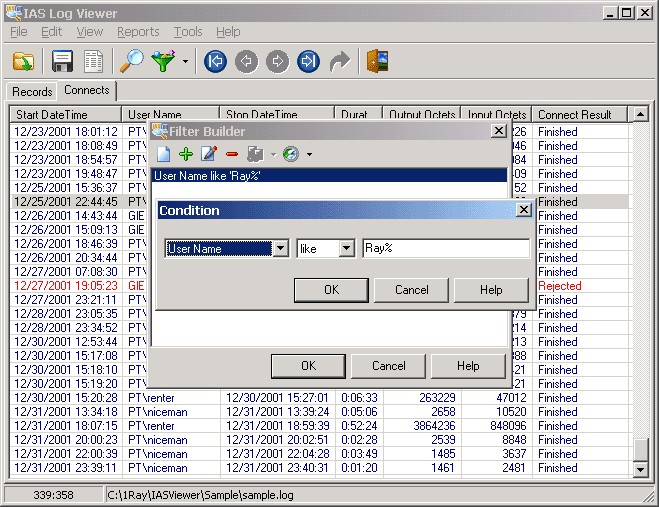This screenshot has height=507, width=659.
Task: Click the open log file folder icon
Action: tap(23, 62)
